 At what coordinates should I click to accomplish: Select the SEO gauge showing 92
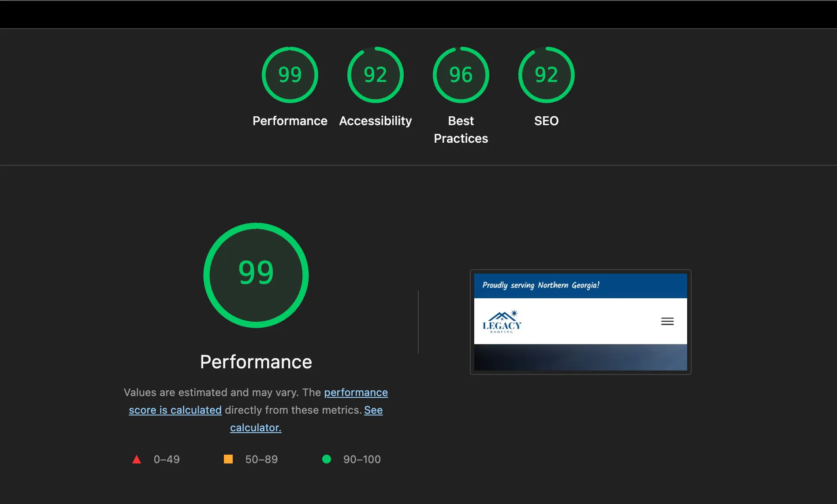point(547,74)
